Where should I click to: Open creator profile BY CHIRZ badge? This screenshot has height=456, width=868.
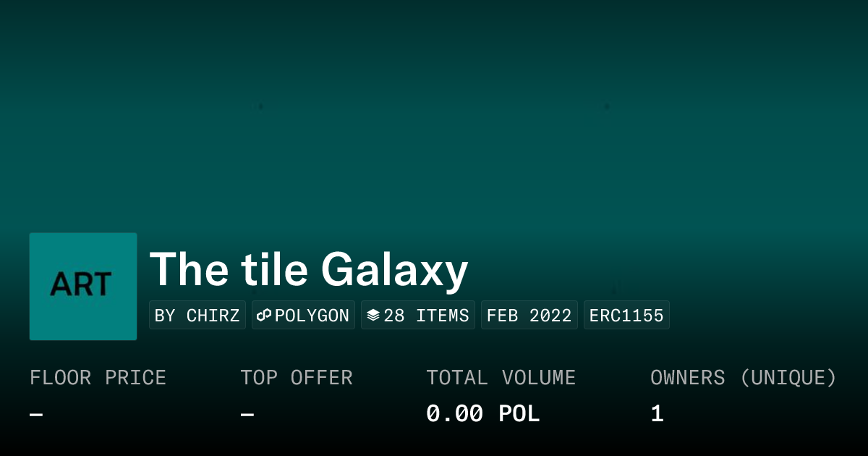pos(197,316)
